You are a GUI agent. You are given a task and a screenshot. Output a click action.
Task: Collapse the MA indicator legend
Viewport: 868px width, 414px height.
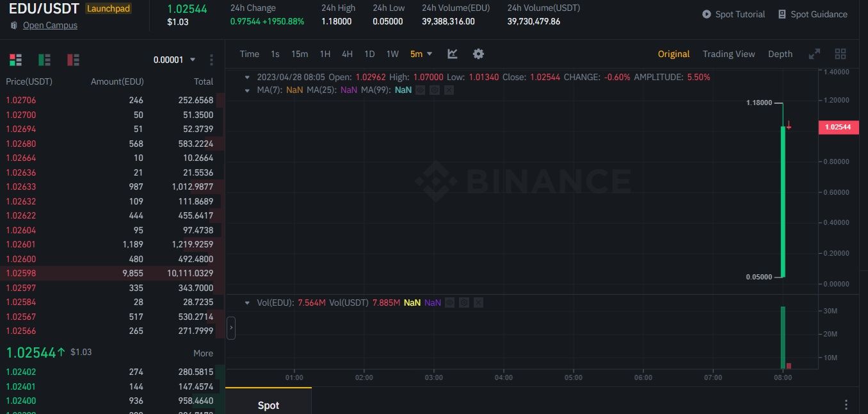click(248, 90)
